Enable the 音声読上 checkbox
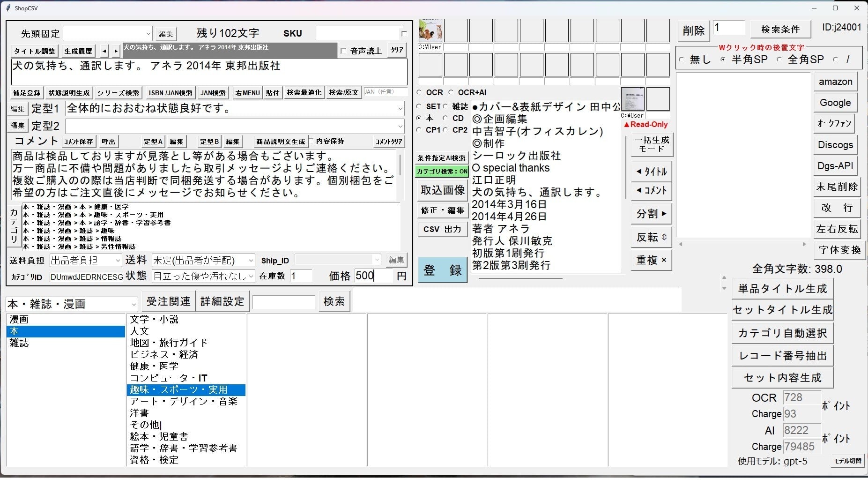The image size is (868, 486). pos(343,51)
